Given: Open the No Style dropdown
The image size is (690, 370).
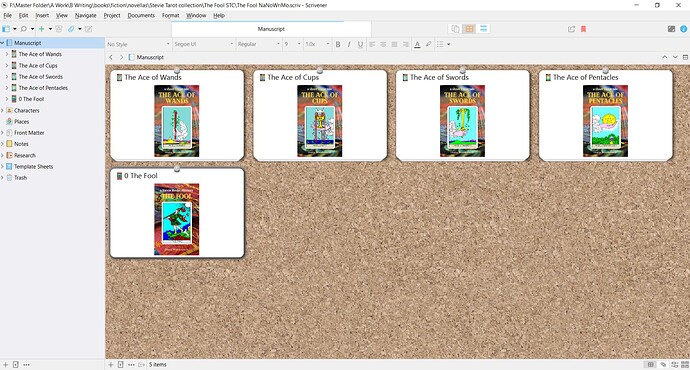Looking at the screenshot, I should (x=138, y=44).
